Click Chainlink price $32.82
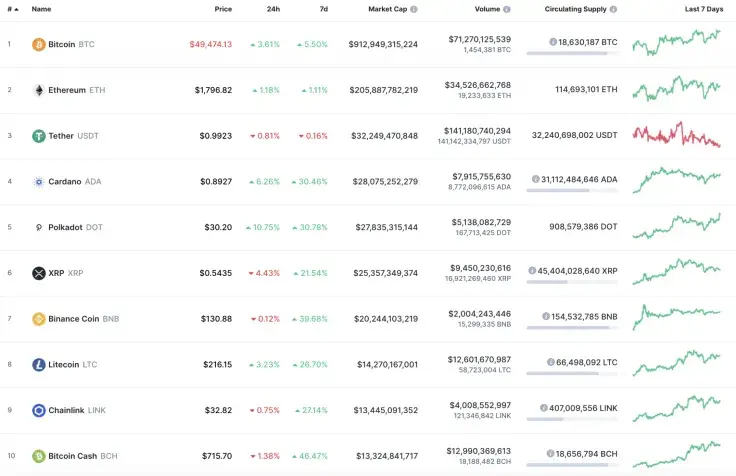The width and height of the screenshot is (736, 476). point(218,410)
